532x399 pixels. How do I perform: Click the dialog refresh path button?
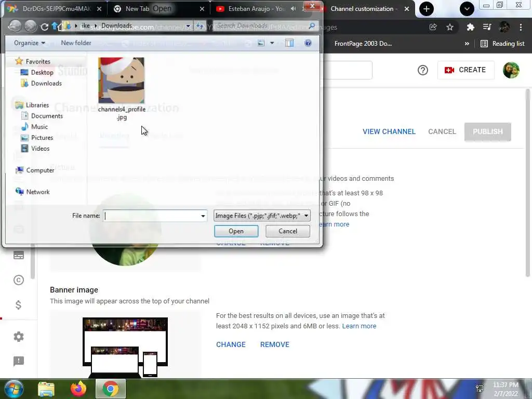200,26
